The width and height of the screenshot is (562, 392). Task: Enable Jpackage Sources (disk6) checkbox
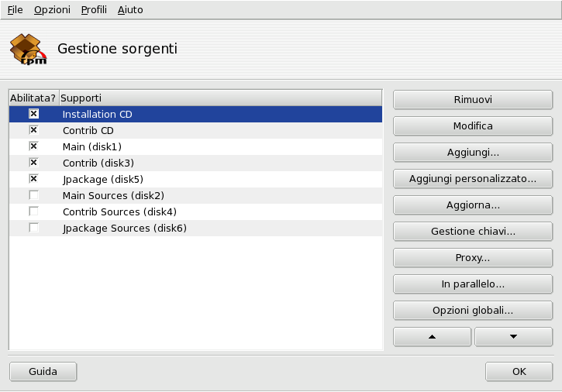tap(33, 228)
